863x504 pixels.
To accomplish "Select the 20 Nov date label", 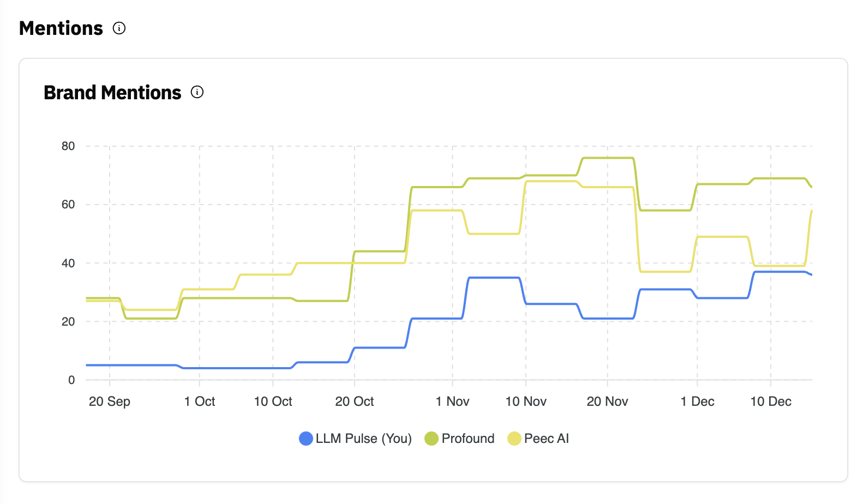I will tap(607, 401).
